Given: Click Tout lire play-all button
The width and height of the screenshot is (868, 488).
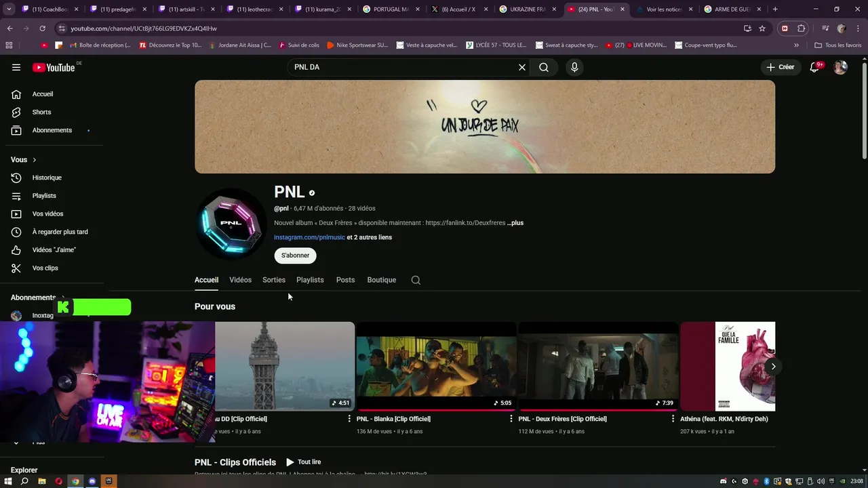Looking at the screenshot, I should [303, 462].
